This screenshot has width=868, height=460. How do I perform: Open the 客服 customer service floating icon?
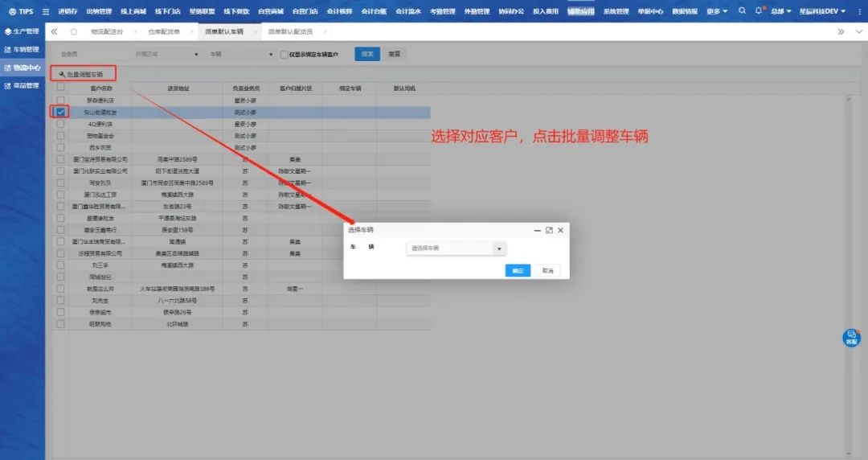851,338
